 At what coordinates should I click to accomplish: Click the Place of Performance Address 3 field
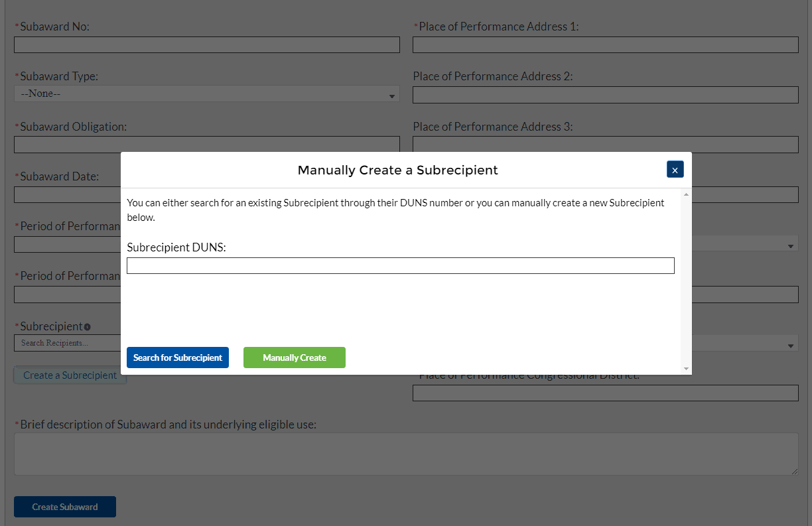click(605, 144)
